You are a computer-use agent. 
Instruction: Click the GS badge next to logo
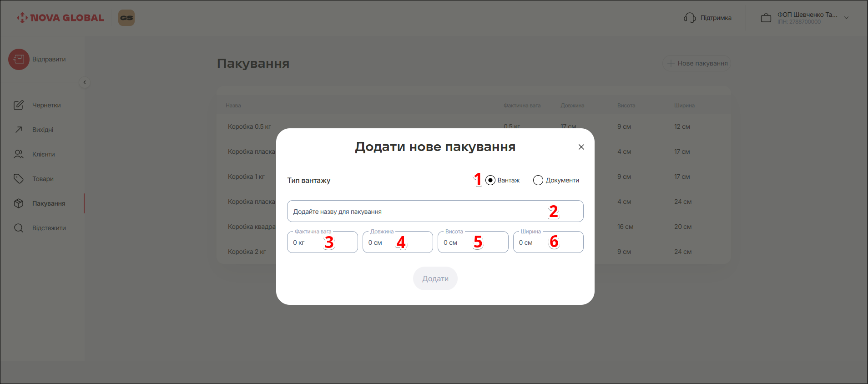(x=126, y=18)
